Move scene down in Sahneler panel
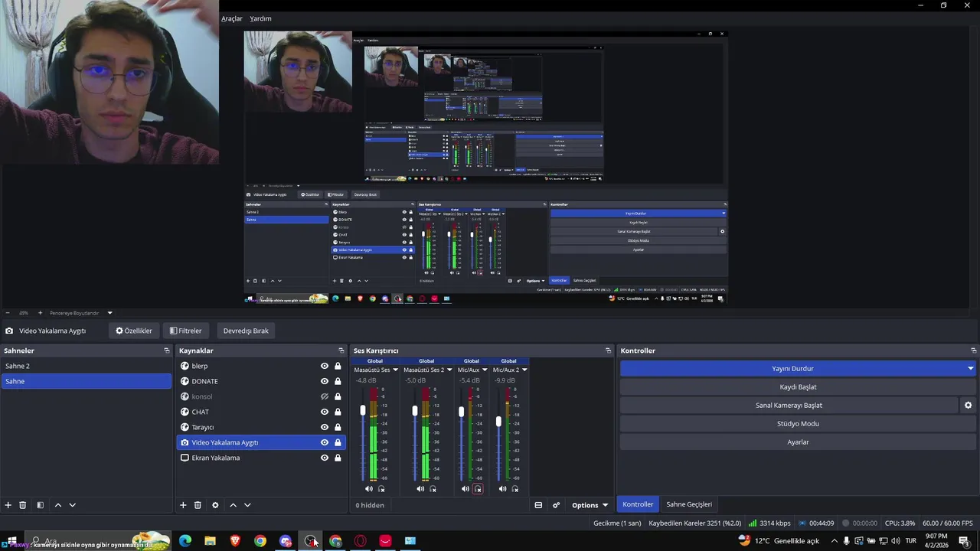 (73, 505)
